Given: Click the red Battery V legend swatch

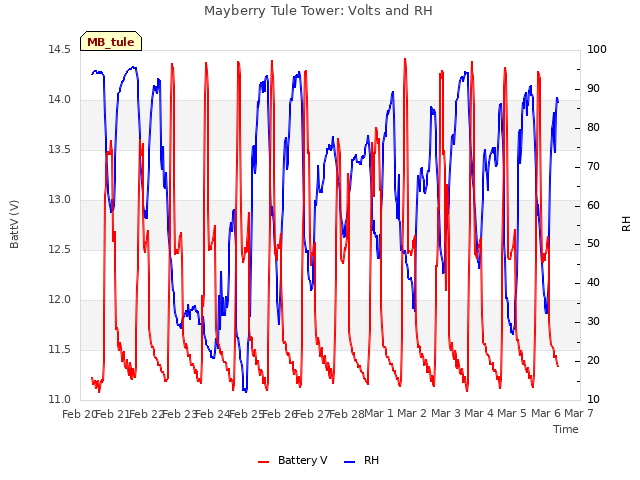Looking at the screenshot, I should click(x=264, y=462).
